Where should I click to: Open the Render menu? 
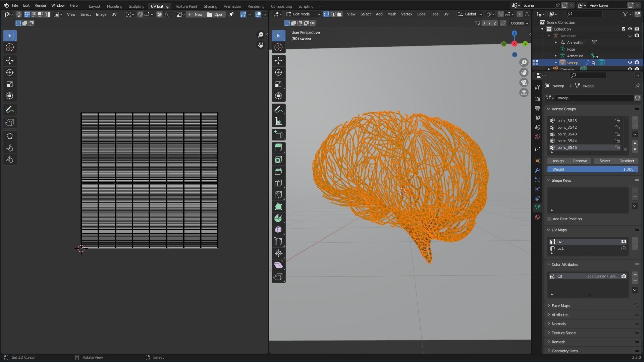[40, 5]
